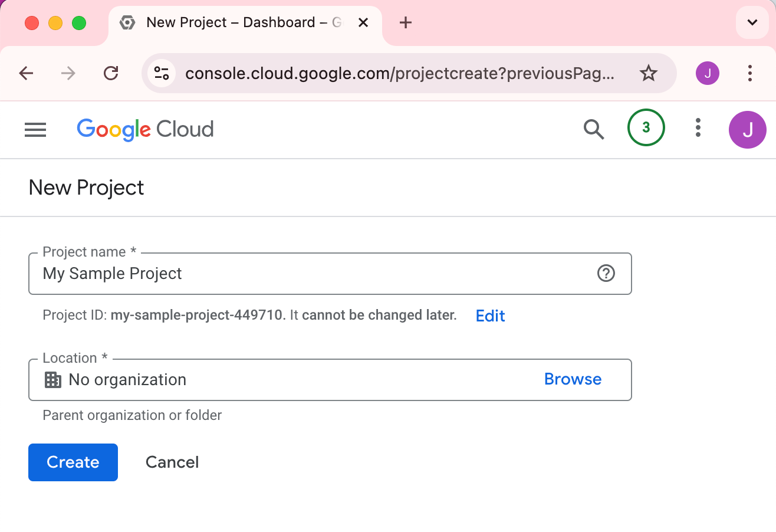
Task: Open the notifications badge showing 3
Action: [x=646, y=127]
